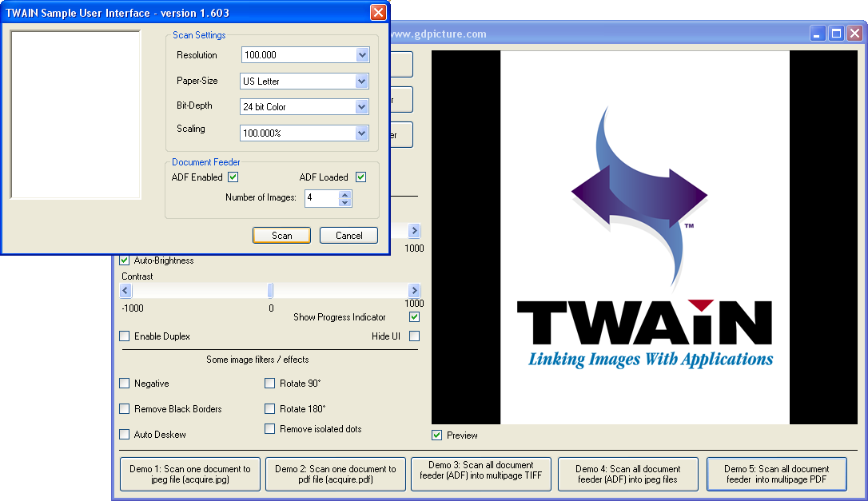Click the 'Number of Images:' label

coord(261,197)
